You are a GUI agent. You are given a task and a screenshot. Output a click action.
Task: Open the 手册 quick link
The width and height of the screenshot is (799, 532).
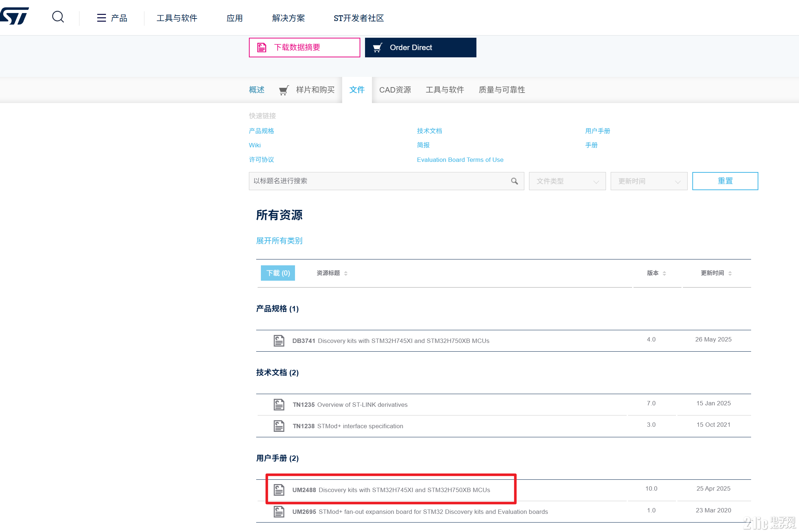click(x=591, y=145)
